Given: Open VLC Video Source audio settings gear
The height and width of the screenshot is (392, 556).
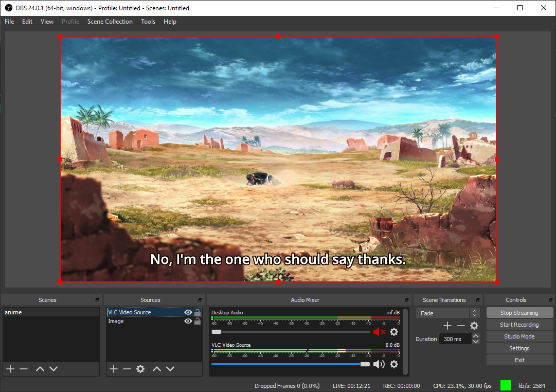Looking at the screenshot, I should tap(394, 364).
